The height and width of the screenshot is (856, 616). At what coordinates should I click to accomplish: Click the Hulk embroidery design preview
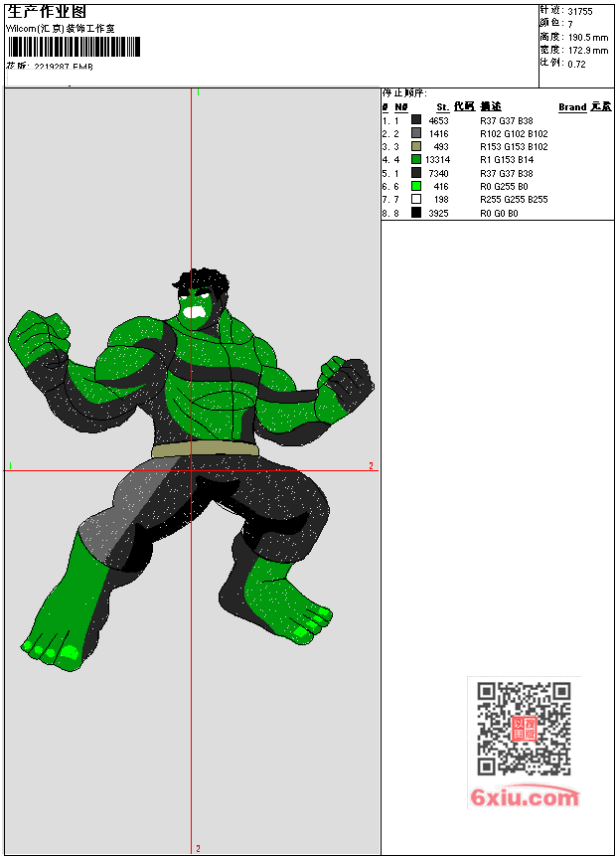click(x=192, y=469)
